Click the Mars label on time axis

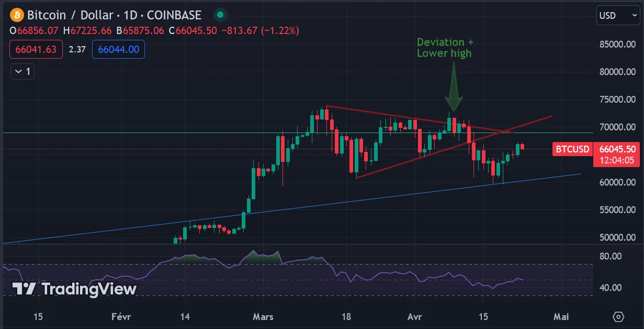pyautogui.click(x=264, y=316)
